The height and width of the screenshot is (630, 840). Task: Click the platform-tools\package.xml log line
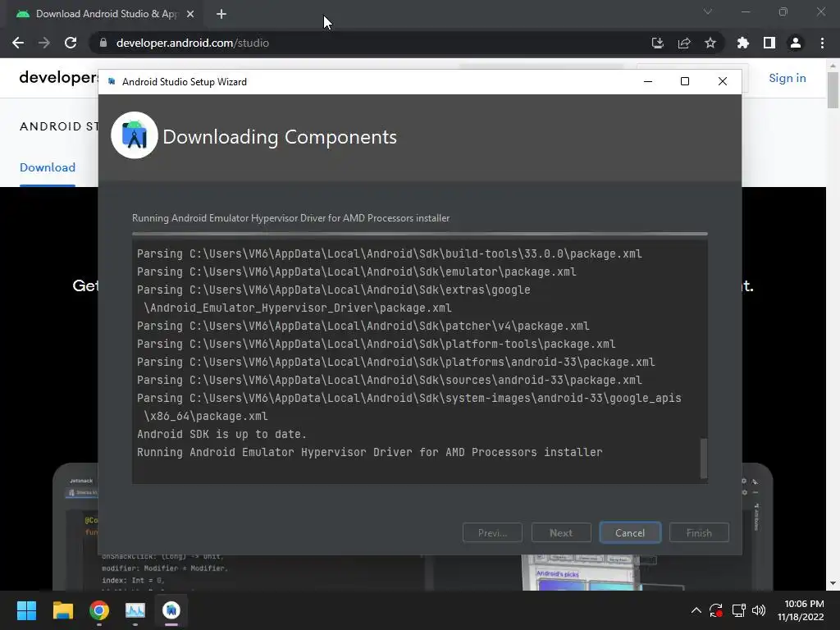tap(376, 344)
